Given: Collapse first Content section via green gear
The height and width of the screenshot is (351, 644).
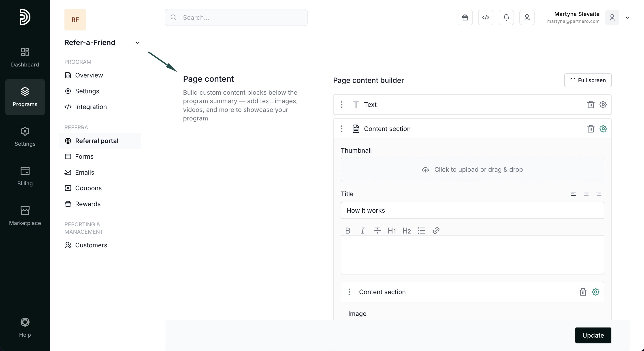Looking at the screenshot, I should [x=603, y=129].
